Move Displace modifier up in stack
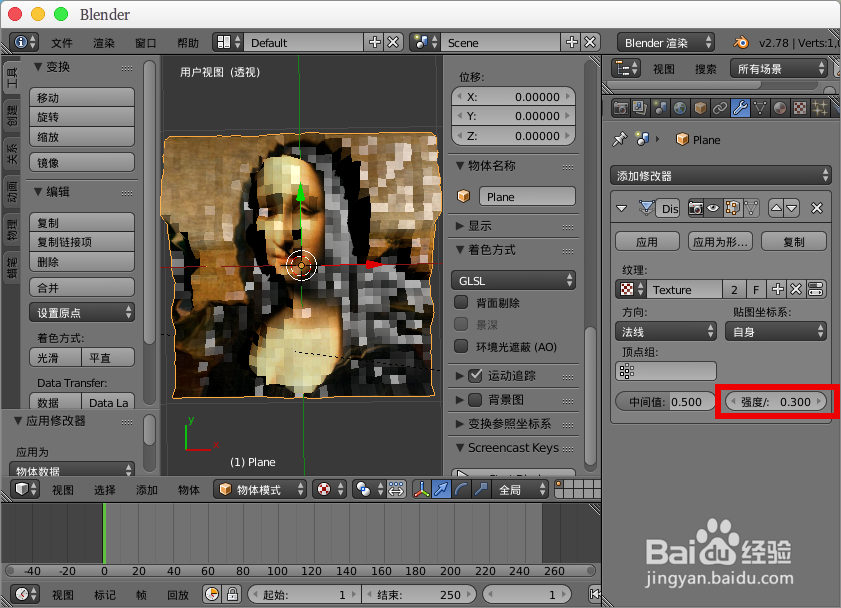 (776, 208)
